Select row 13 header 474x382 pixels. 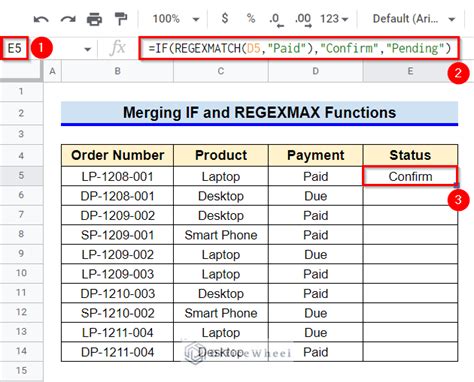[21, 332]
